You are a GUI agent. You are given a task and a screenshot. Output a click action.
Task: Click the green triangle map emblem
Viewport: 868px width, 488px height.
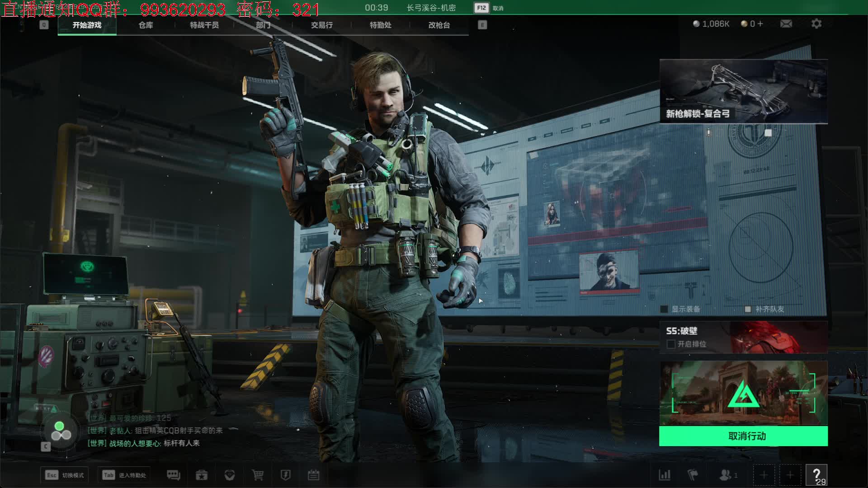click(743, 394)
